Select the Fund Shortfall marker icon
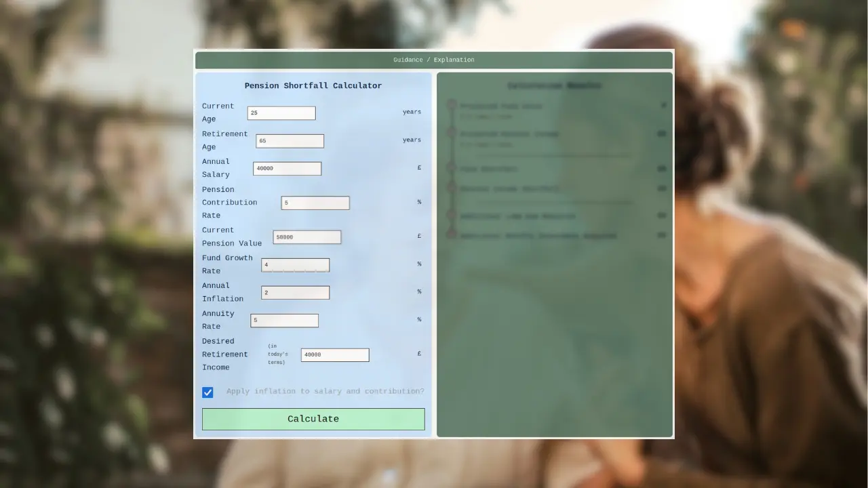 tap(452, 168)
